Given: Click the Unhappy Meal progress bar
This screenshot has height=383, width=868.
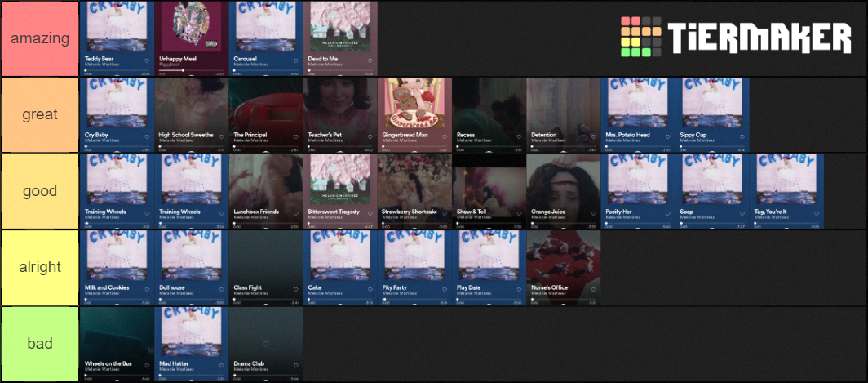Looking at the screenshot, I should pos(191,70).
